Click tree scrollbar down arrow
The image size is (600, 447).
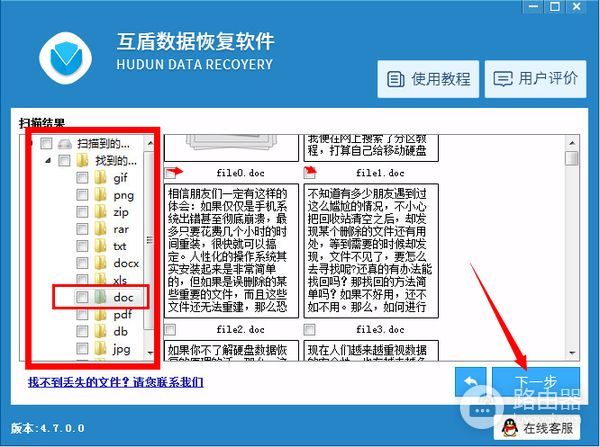[150, 352]
